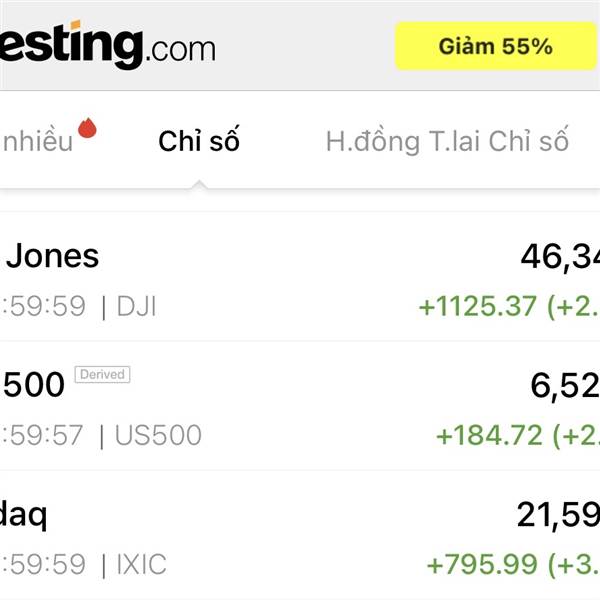
Task: Click the US500 ticker symbol
Action: click(x=158, y=435)
